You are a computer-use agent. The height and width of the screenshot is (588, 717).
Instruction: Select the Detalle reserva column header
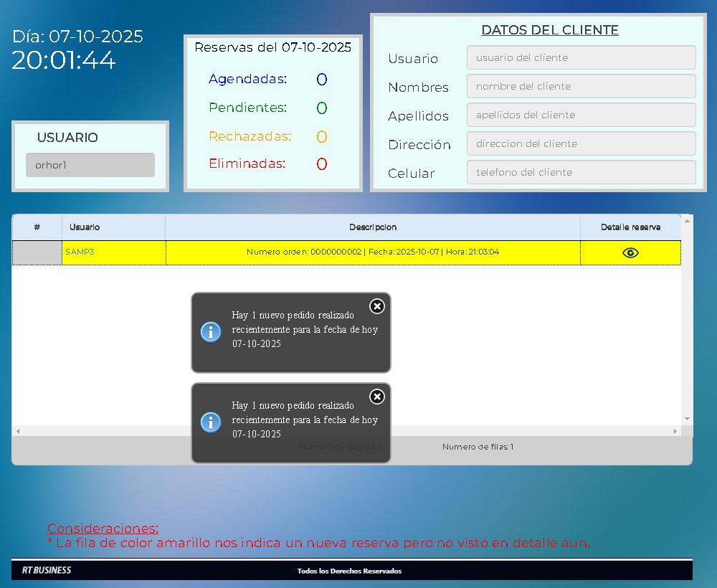[x=630, y=227]
